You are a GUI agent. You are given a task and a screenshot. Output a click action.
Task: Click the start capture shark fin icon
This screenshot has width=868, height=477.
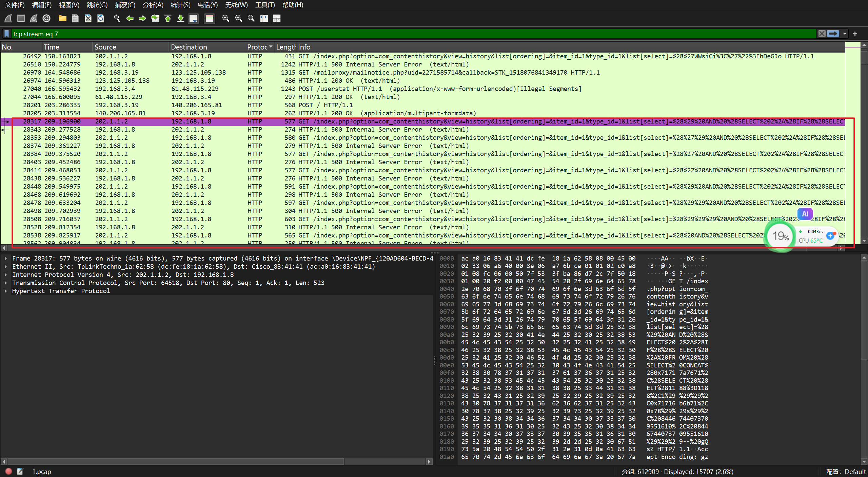coord(8,18)
